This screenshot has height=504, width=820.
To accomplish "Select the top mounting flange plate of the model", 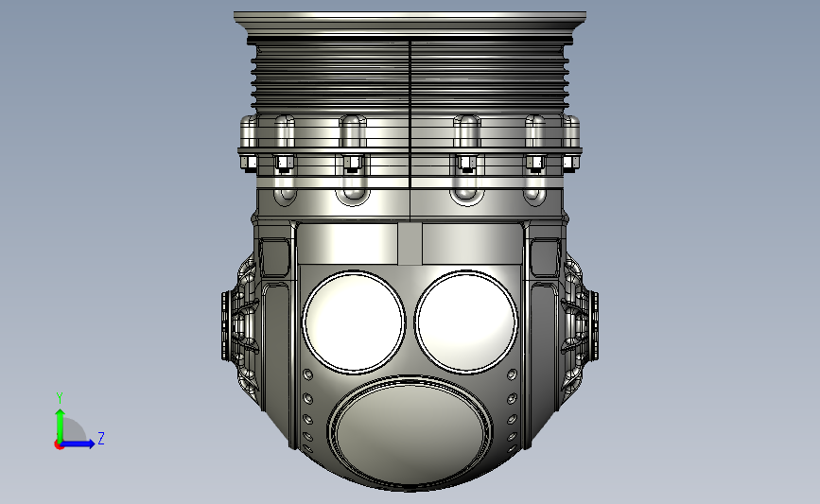I will pos(410,23).
